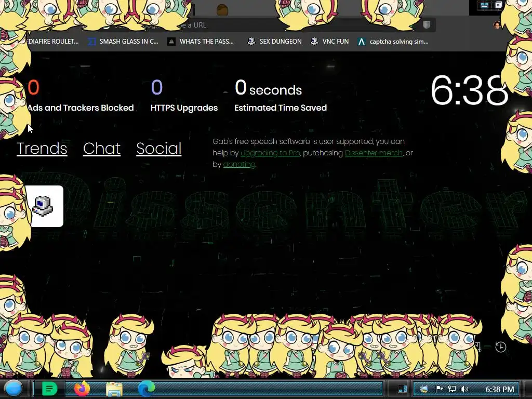Image resolution: width=532 pixels, height=399 pixels.
Task: Open the top site tile with computer icon
Action: (44, 206)
